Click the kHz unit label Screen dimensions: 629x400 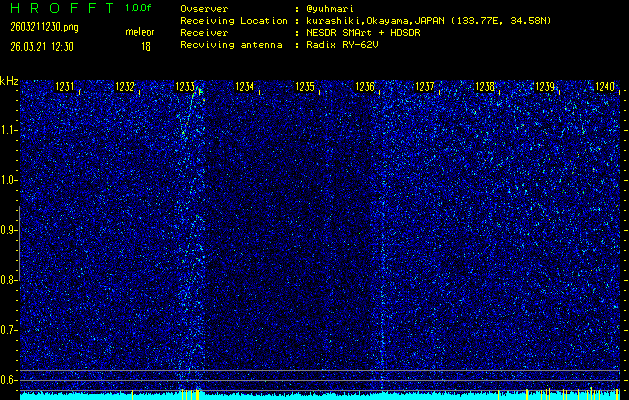(9, 81)
